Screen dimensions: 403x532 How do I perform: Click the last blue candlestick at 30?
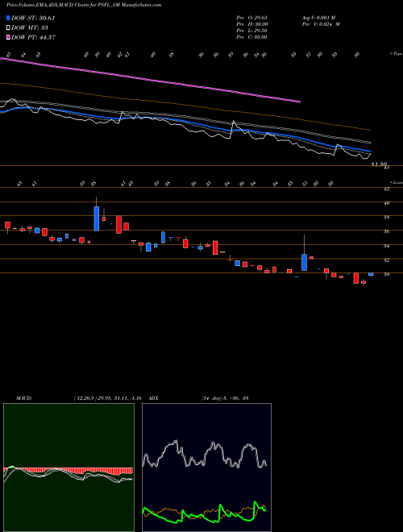371,274
